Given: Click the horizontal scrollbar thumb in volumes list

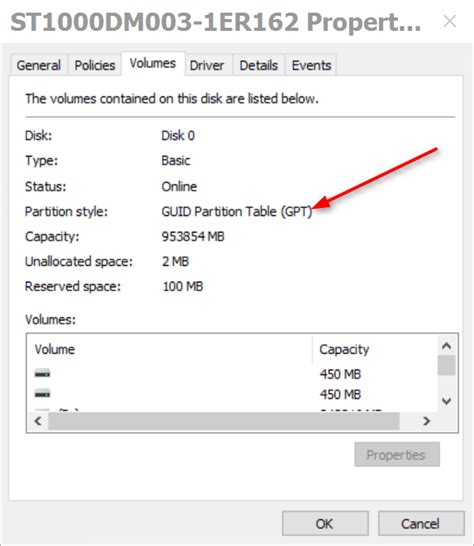Looking at the screenshot, I should point(224,421).
